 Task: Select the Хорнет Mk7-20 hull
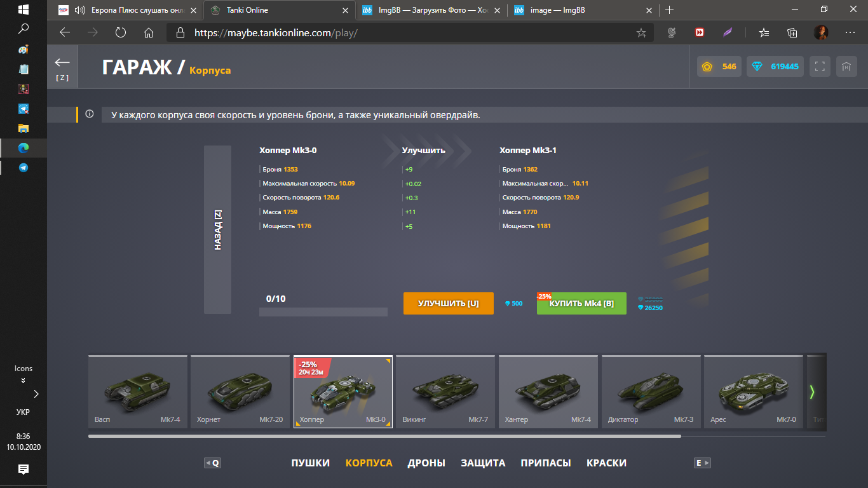click(240, 391)
